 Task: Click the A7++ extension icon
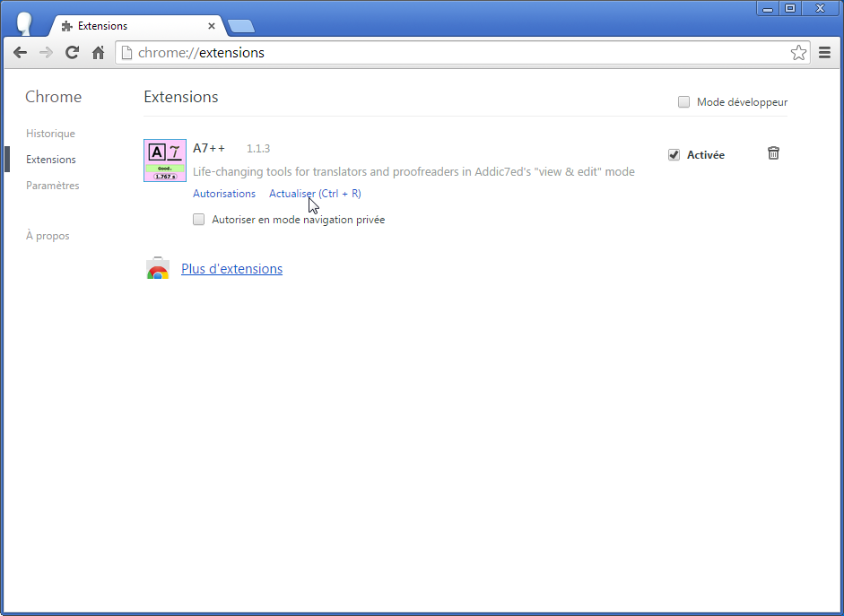coord(165,161)
